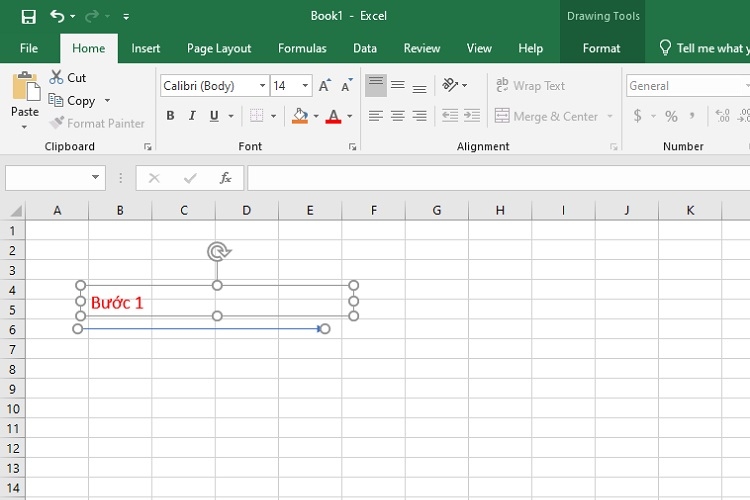Image resolution: width=750 pixels, height=500 pixels.
Task: Click the Save icon in title bar
Action: (x=29, y=17)
